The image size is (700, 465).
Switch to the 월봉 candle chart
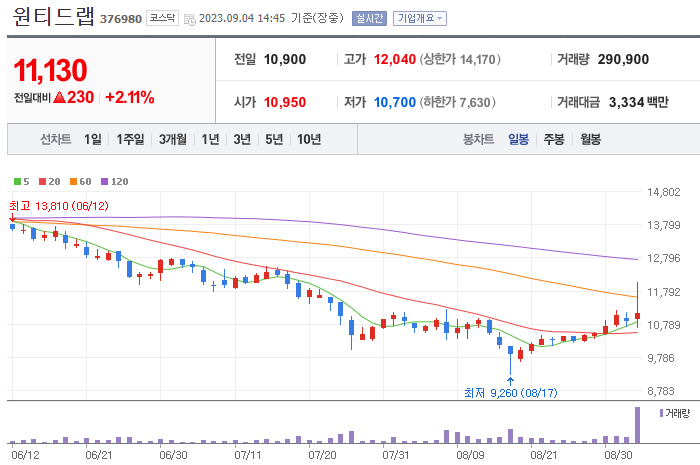click(x=590, y=139)
